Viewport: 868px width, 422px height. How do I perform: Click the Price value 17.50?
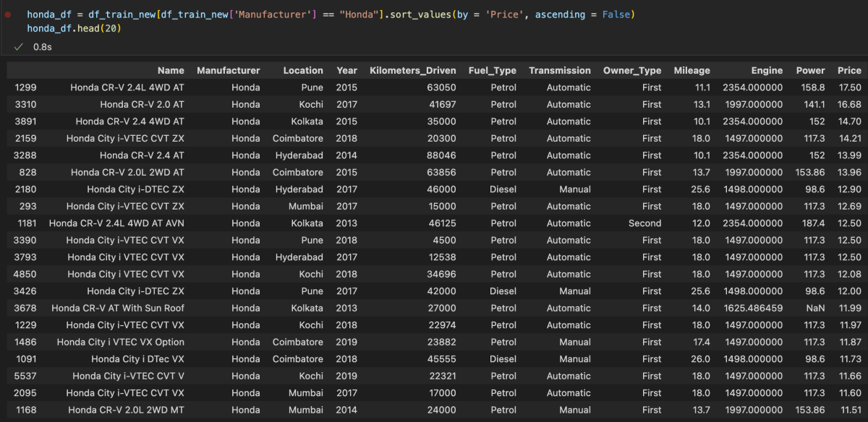[x=849, y=87]
